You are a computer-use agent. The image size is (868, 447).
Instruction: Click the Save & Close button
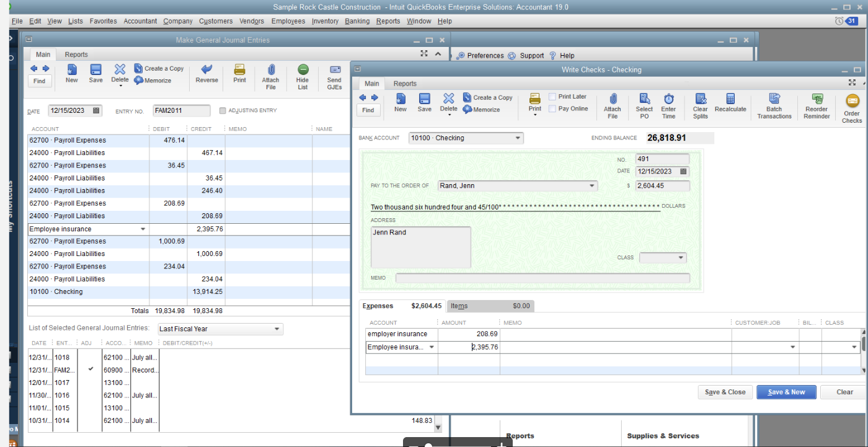[725, 392]
